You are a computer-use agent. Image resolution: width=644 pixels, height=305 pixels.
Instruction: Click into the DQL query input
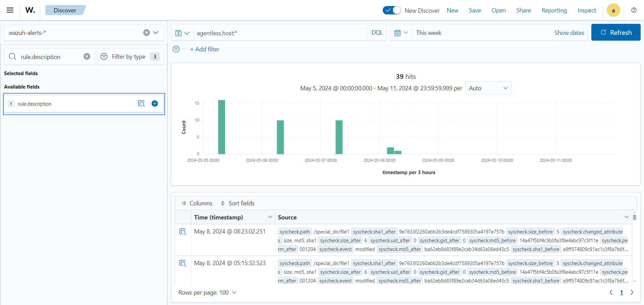[280, 33]
